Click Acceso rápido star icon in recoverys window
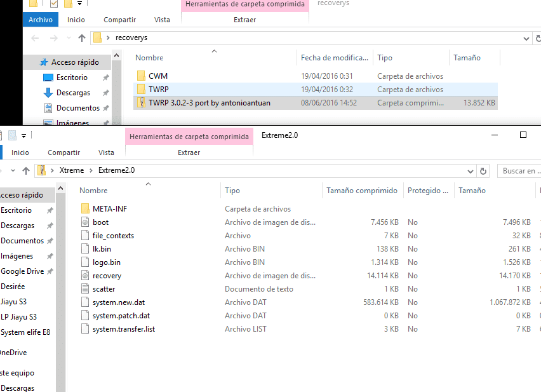This screenshot has height=392, width=541. pyautogui.click(x=44, y=62)
